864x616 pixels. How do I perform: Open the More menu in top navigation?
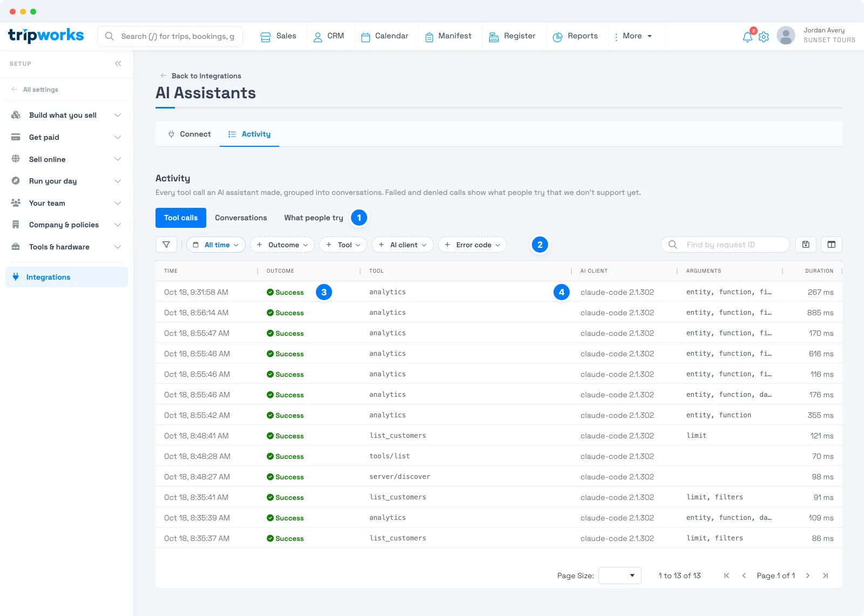tap(633, 36)
